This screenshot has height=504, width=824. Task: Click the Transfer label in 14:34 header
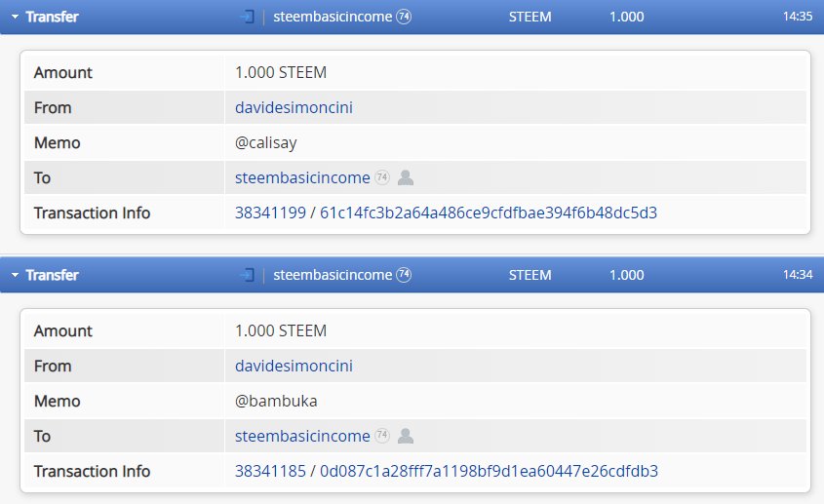[52, 275]
